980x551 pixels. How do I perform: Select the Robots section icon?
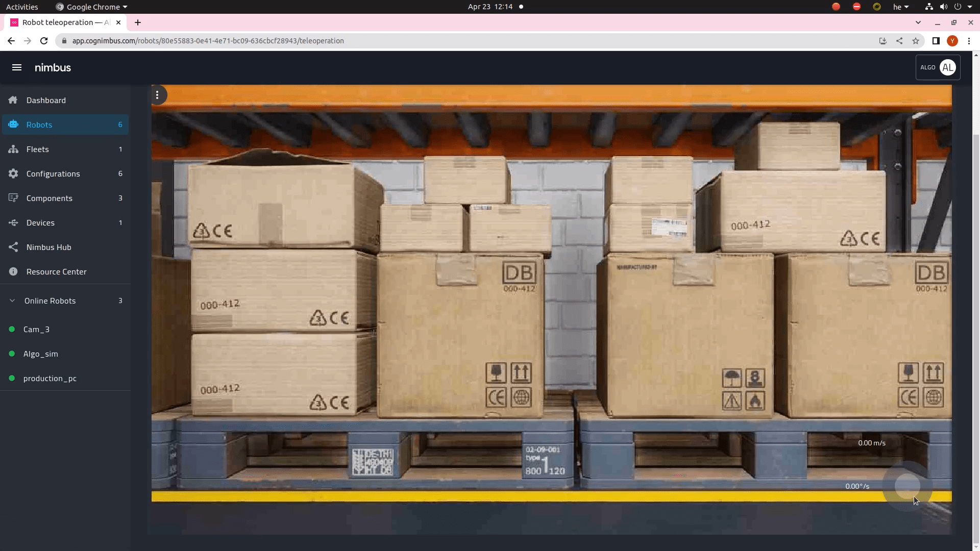pos(13,124)
